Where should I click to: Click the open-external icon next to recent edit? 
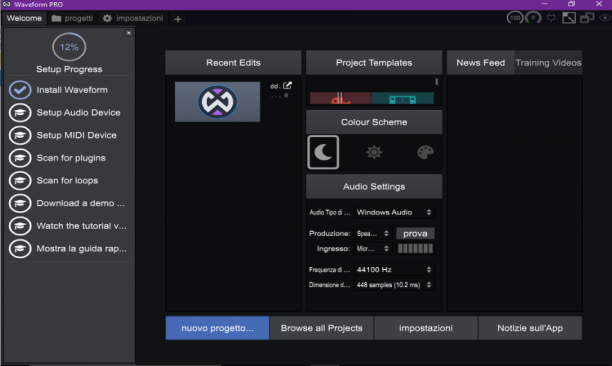click(x=288, y=85)
